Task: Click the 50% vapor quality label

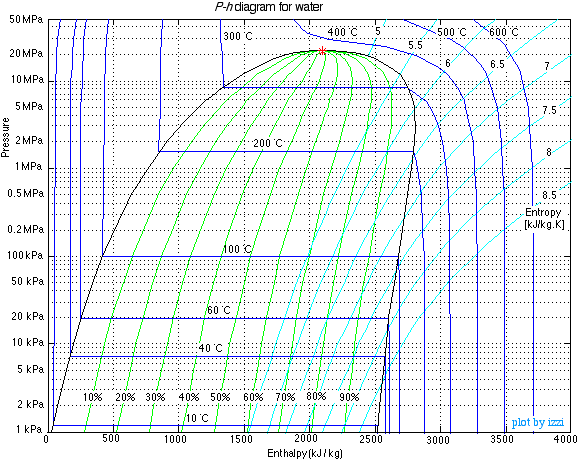Action: click(220, 397)
